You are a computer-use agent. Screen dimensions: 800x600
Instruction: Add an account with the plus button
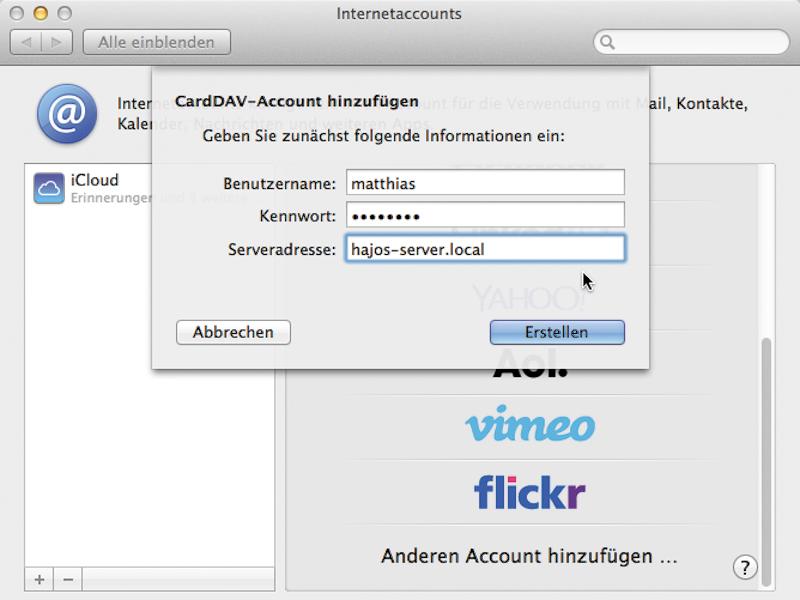[x=39, y=580]
